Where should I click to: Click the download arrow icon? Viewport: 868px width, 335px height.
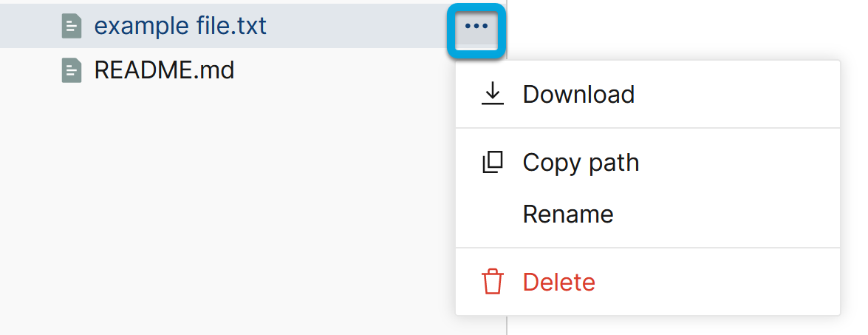tap(492, 94)
